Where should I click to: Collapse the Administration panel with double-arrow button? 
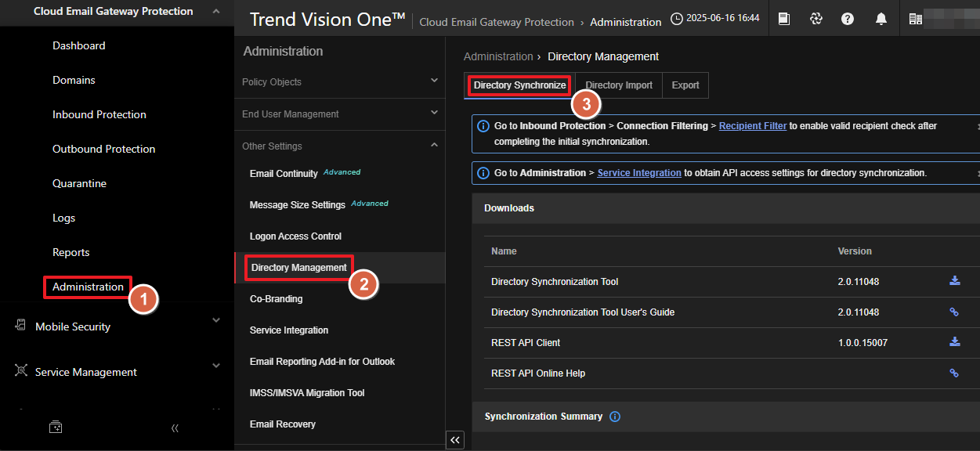point(454,441)
